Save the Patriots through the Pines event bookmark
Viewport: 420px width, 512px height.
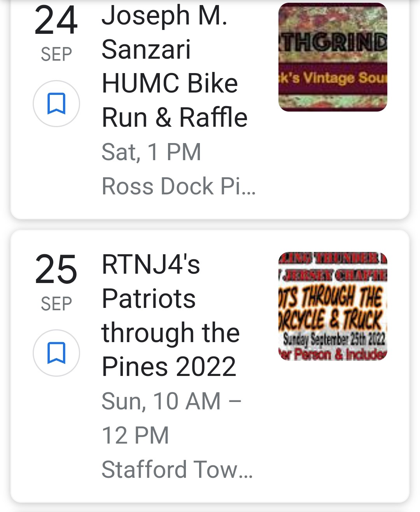[x=56, y=353]
